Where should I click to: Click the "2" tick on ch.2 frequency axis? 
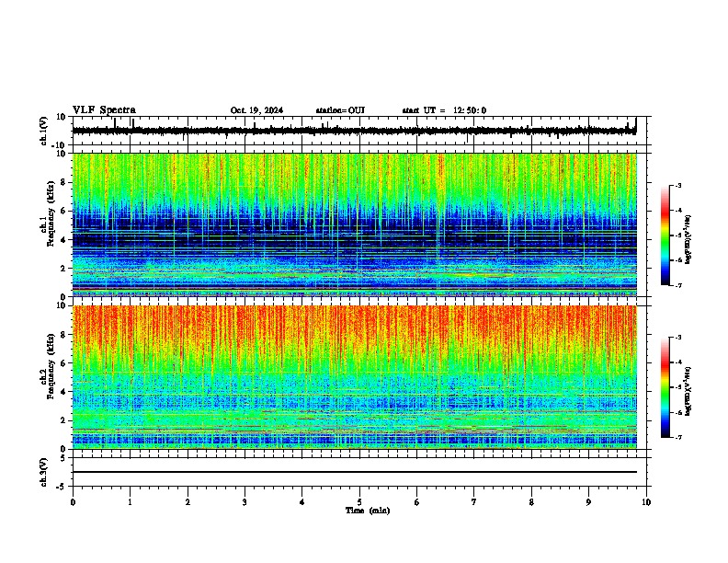click(64, 420)
